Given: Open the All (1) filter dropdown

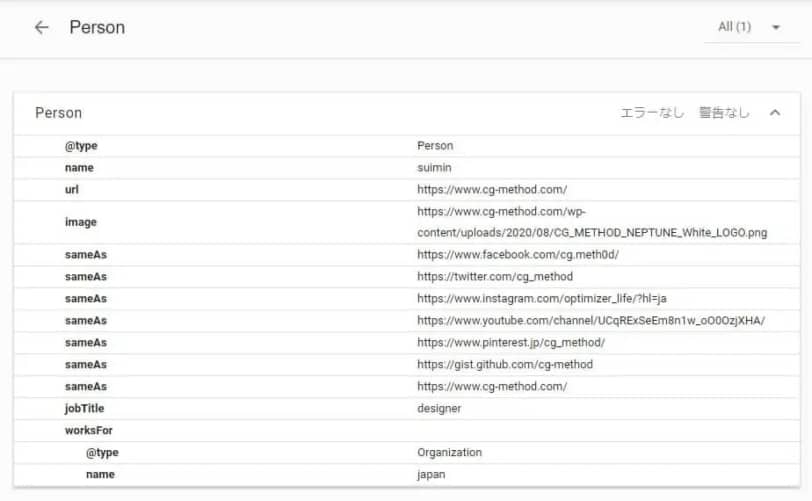Looking at the screenshot, I should point(751,27).
